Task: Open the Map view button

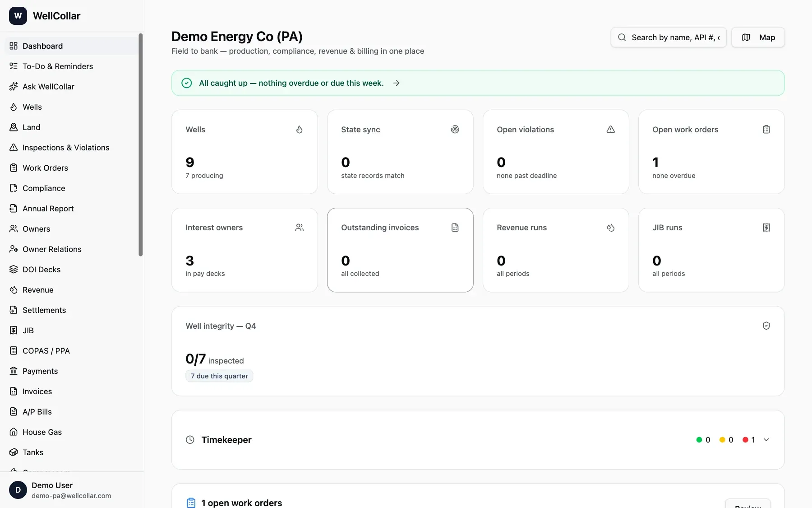Action: [758, 37]
